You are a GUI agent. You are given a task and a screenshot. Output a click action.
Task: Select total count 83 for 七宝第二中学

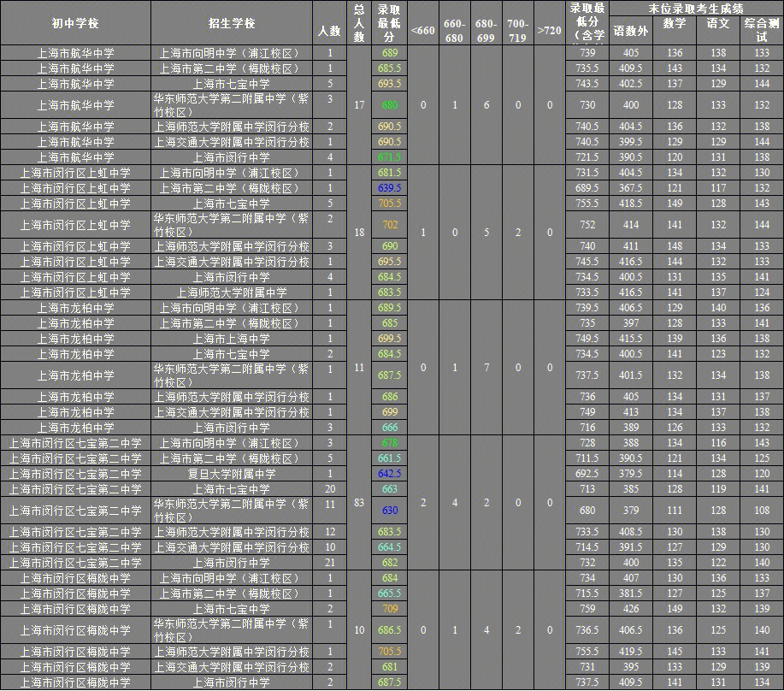359,503
